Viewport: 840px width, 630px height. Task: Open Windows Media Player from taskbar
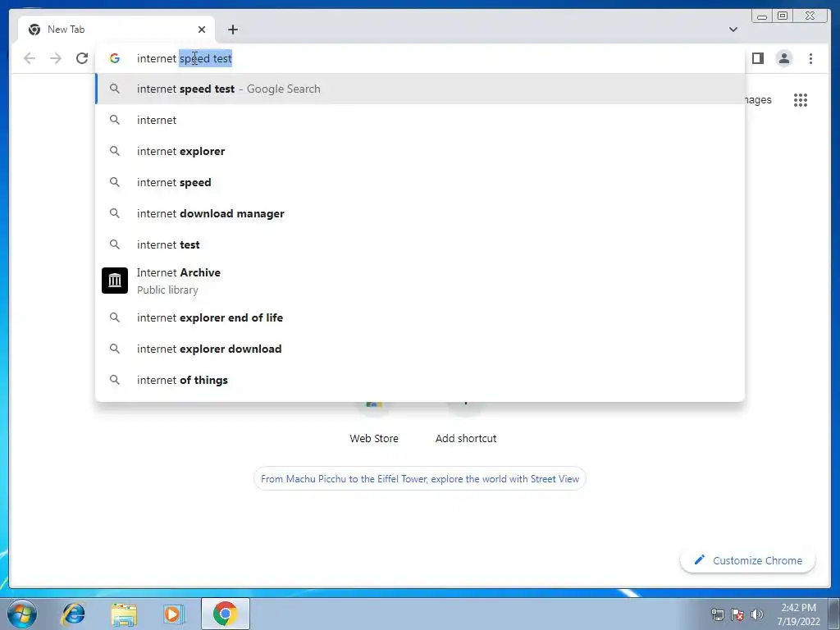[x=173, y=614]
